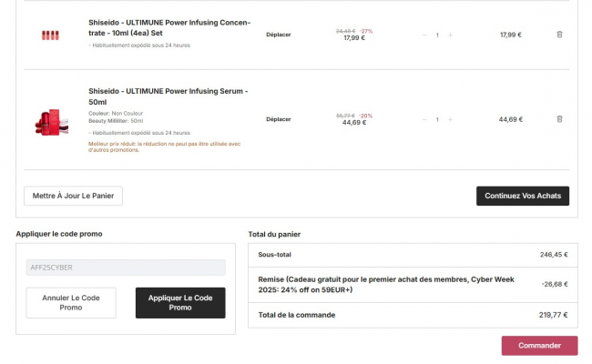Viewport: 592px width, 364px height.
Task: Delete the ULTIMUNE Concentrate 10ml set from cart
Action: (x=559, y=35)
